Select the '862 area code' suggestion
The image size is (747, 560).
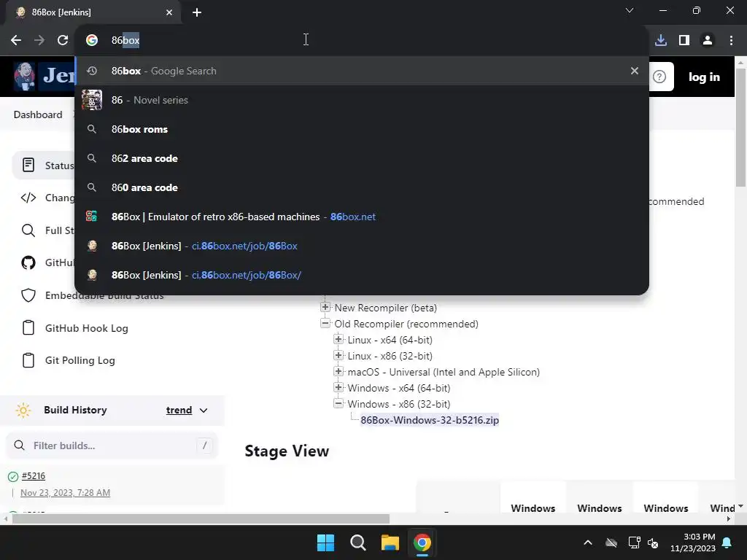(x=362, y=158)
